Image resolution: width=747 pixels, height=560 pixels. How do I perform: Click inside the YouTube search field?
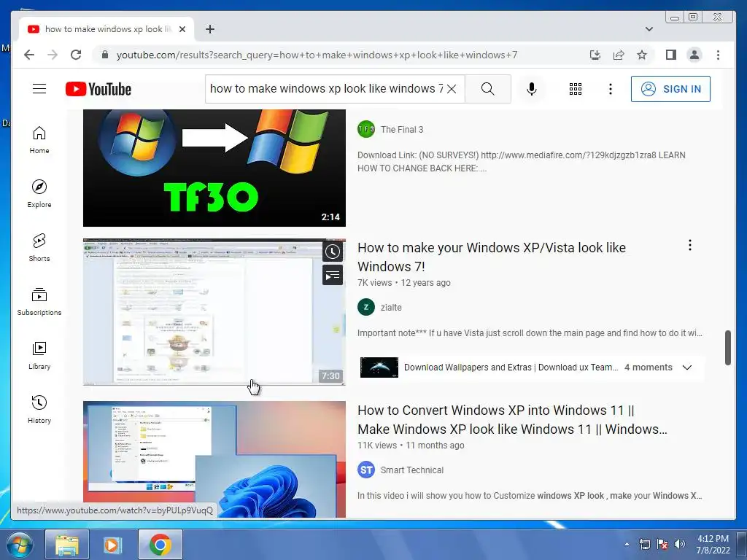[326, 89]
